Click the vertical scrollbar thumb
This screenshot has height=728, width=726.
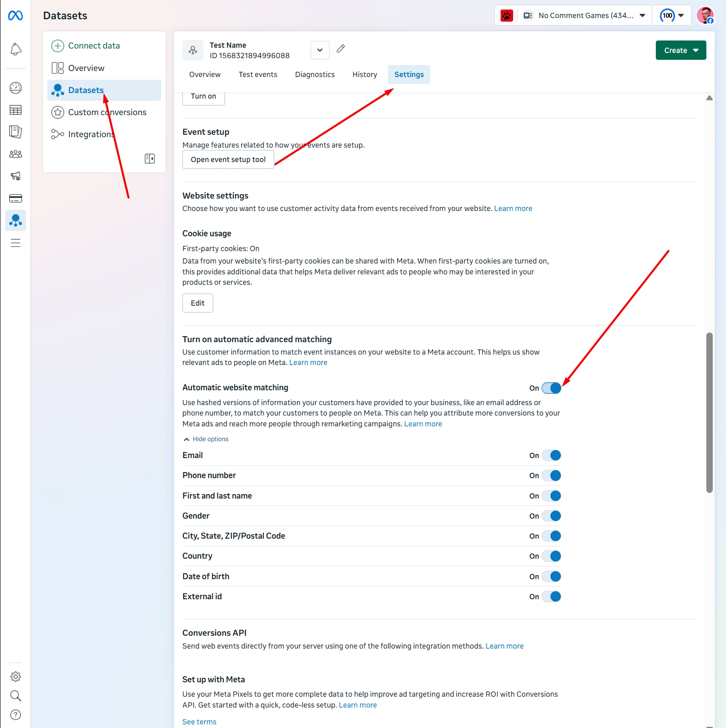710,412
